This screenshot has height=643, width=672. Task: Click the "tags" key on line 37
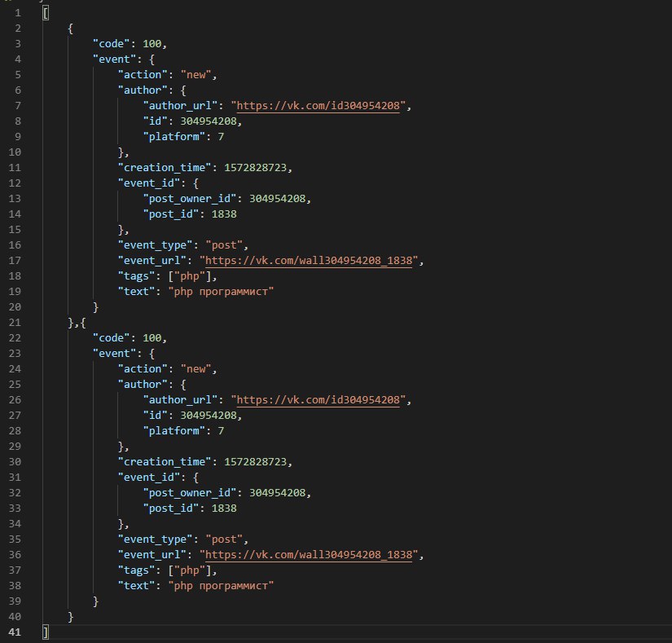coord(136,570)
